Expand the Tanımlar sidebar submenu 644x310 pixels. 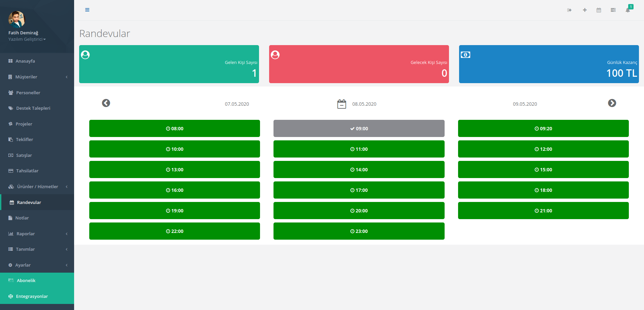(37, 249)
